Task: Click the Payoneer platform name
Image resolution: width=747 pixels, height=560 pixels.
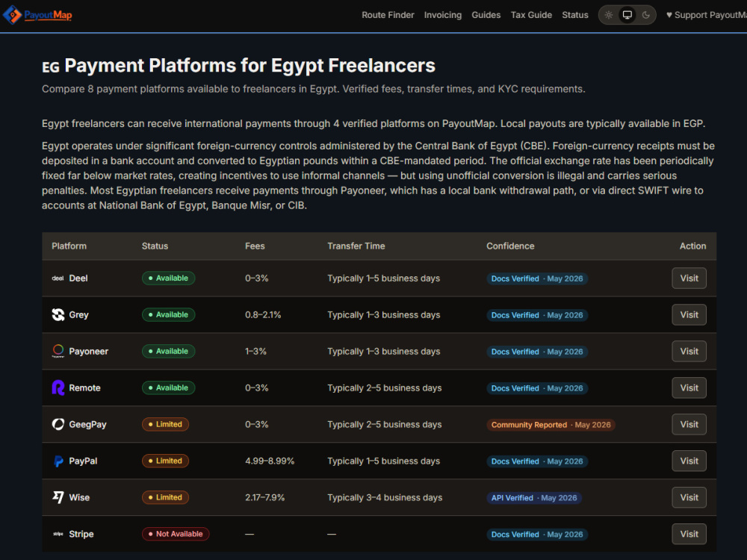Action: point(89,351)
